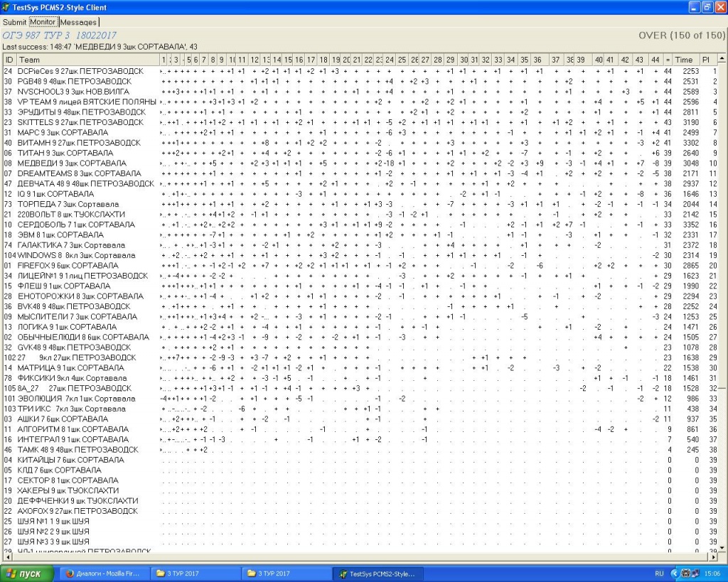The width and height of the screenshot is (728, 582).
Task: Select team row "220ВОЛЬТ 8 шк ТУОКСЛАХТИ"
Action: [x=360, y=215]
